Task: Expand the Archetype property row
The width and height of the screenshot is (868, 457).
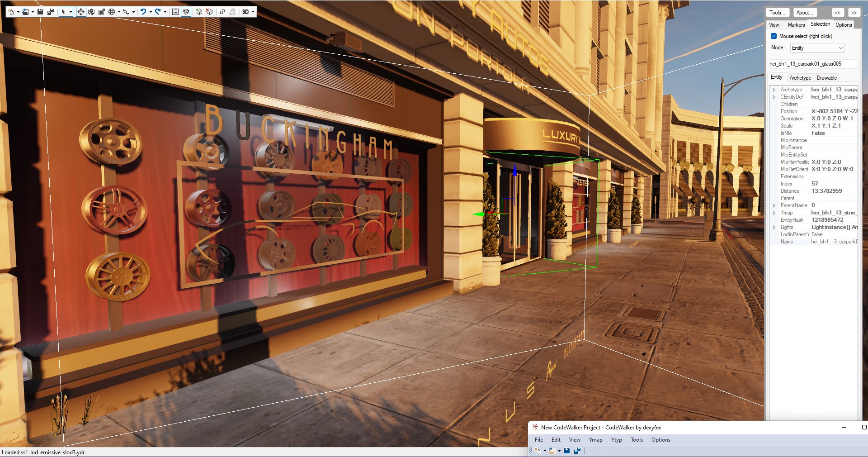Action: tap(774, 90)
